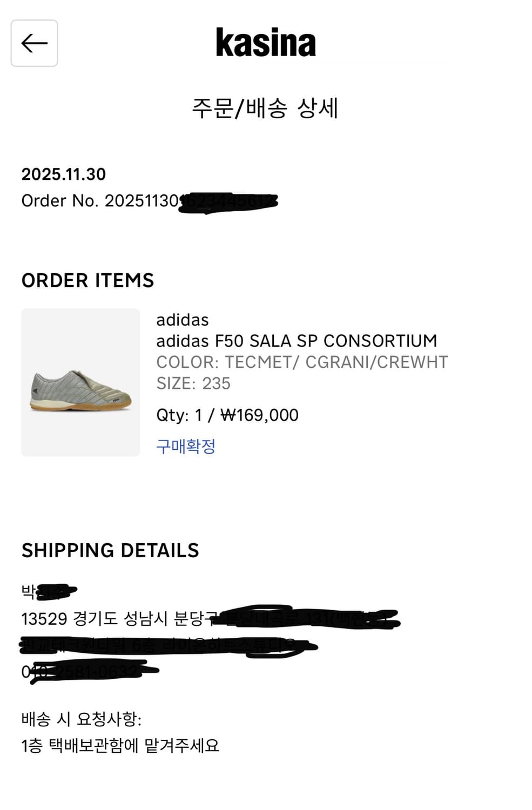The image size is (532, 810).
Task: Select the Order No. line
Action: click(x=149, y=201)
